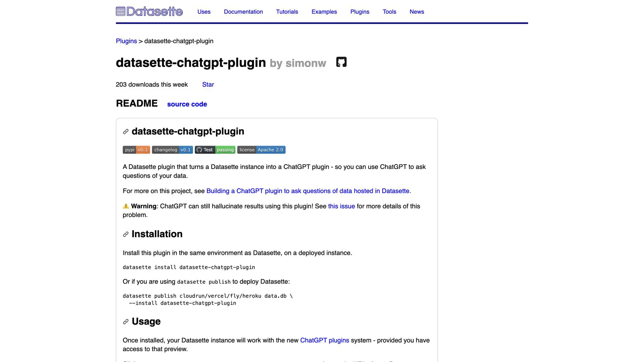Follow the Building a ChatGPT plugin article link
Viewport: 644px width, 362px height.
pos(308,191)
